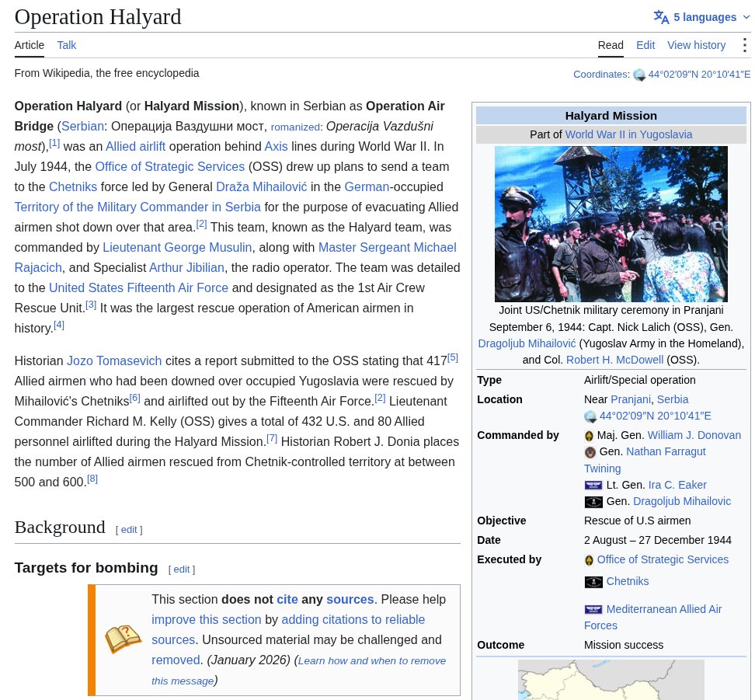Viewport: 755px width, 700px height.
Task: Edit the Background section
Action: (129, 530)
